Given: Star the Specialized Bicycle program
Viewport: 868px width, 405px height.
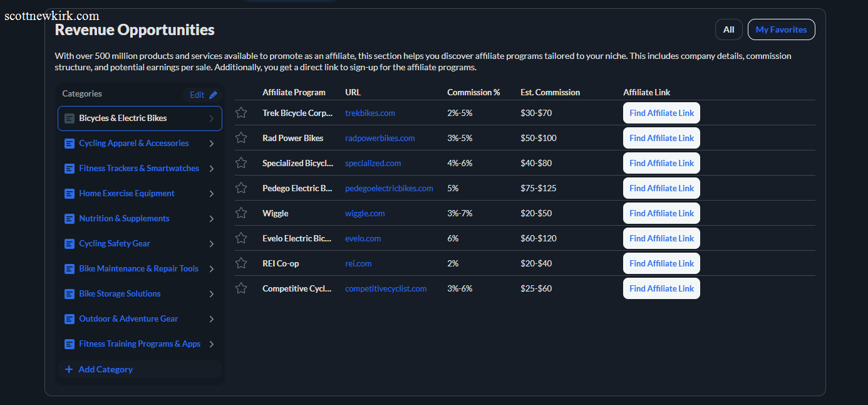Looking at the screenshot, I should tap(241, 163).
